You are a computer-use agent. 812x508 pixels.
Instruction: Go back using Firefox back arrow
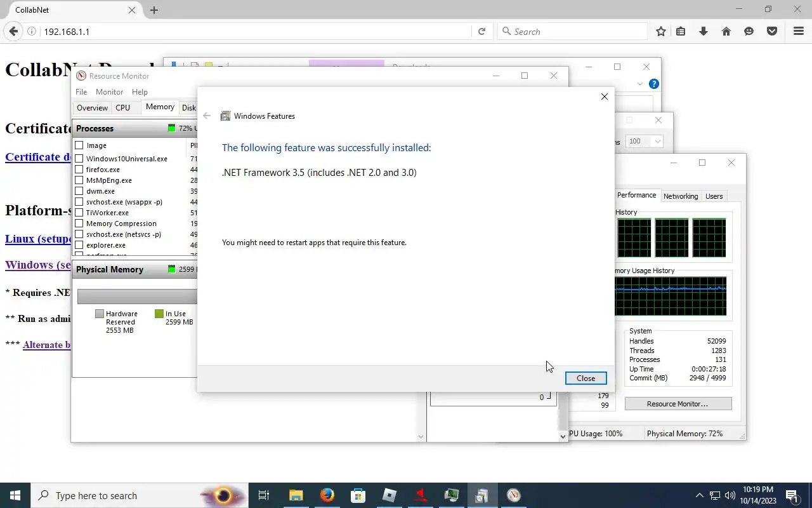(x=13, y=31)
